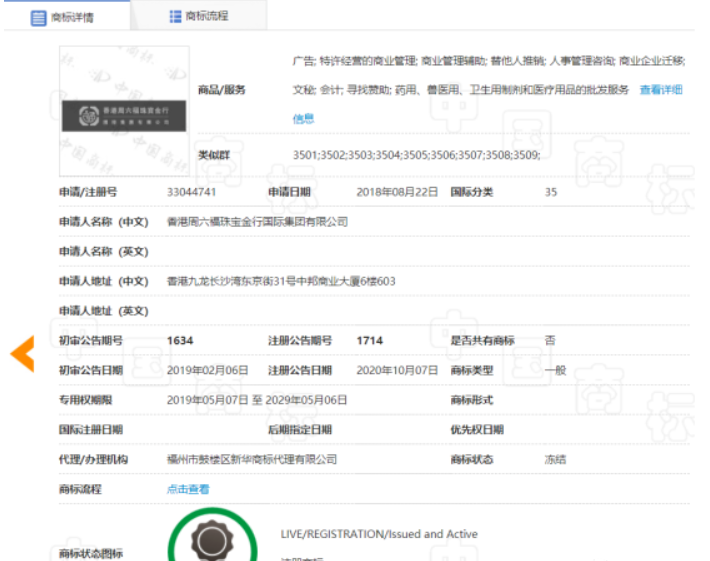Click the 类似群 label
710x561 pixels.
pyautogui.click(x=214, y=155)
